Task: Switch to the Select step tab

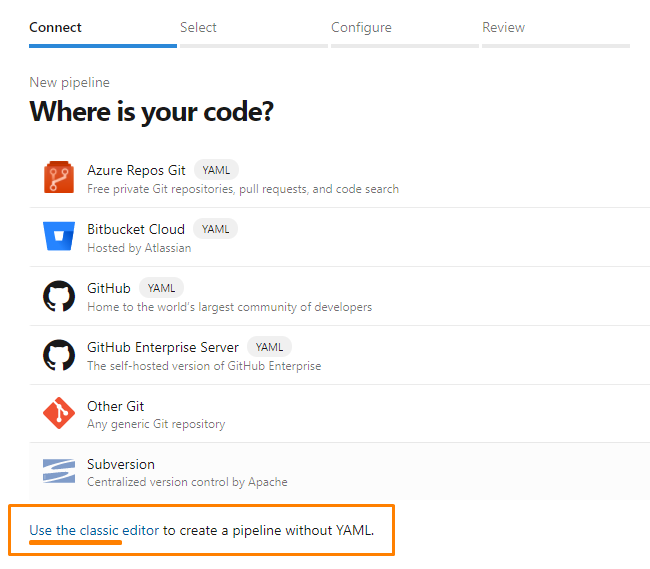Action: pos(198,27)
